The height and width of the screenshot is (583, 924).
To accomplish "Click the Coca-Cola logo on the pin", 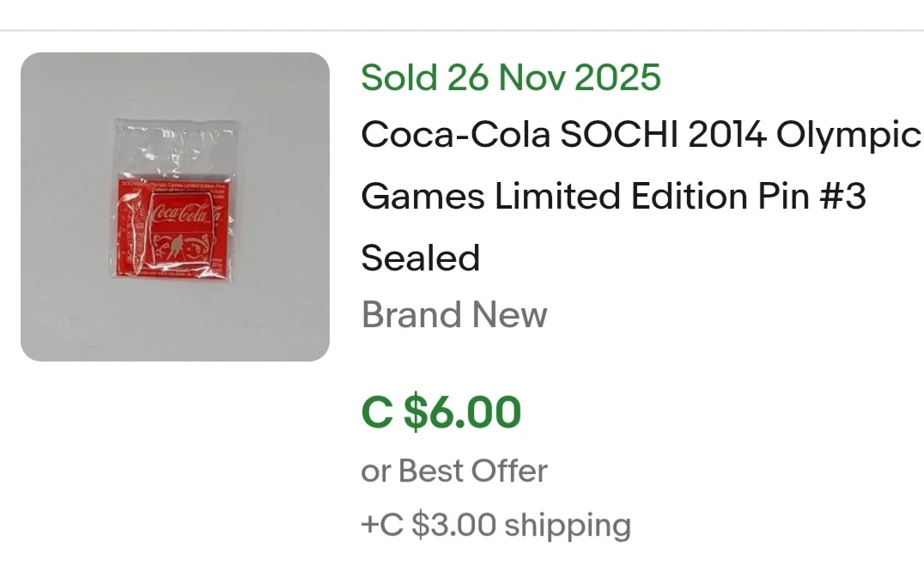I will click(179, 211).
